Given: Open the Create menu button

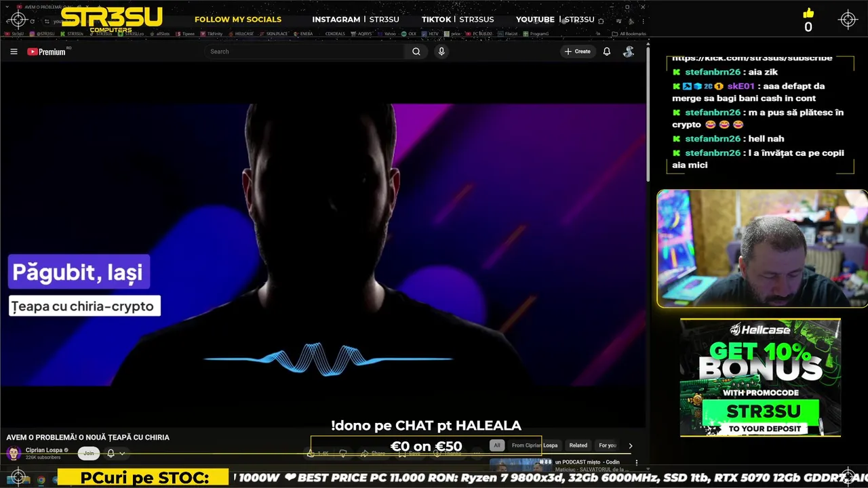Looking at the screenshot, I should [x=578, y=52].
